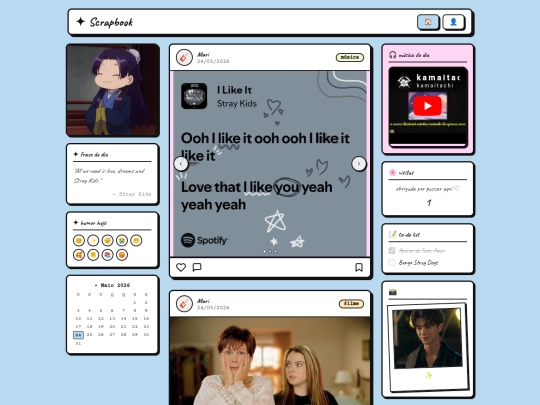Select day 15 in the calendar
540x405 pixels.
coord(135,319)
